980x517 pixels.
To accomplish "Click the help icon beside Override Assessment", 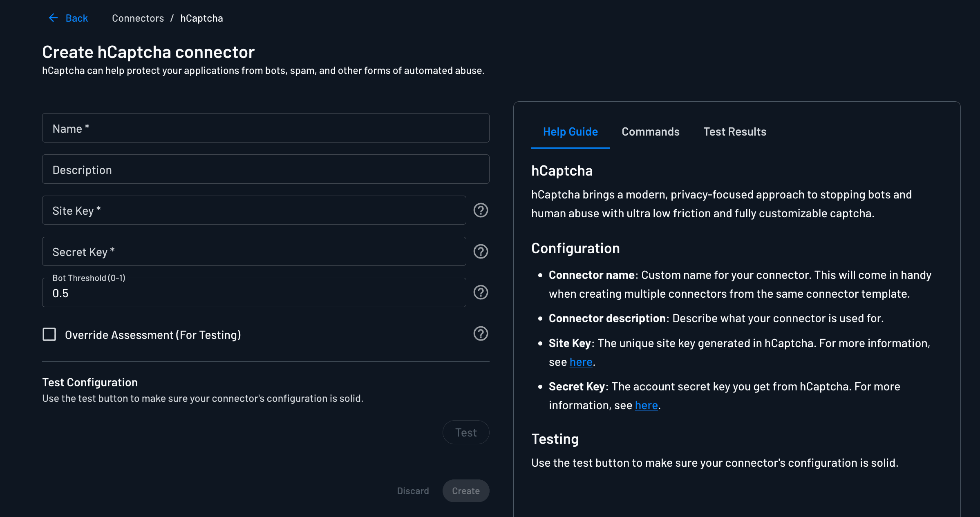I will click(481, 334).
